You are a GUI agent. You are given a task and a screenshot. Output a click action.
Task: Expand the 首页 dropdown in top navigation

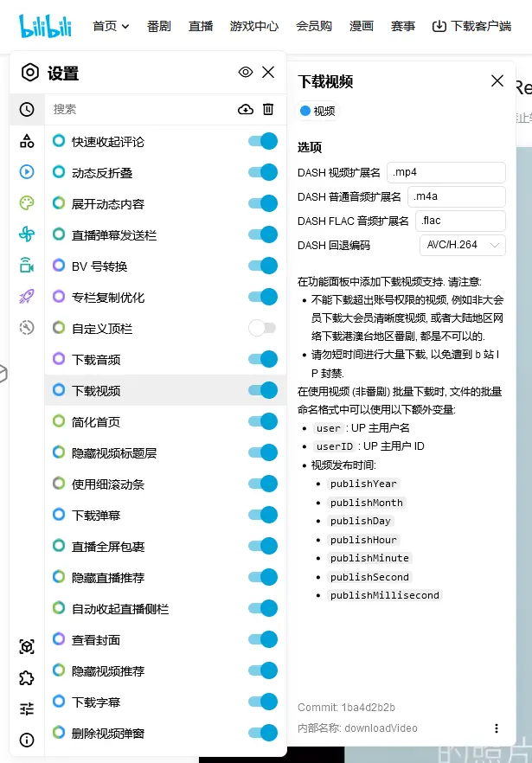[x=111, y=26]
